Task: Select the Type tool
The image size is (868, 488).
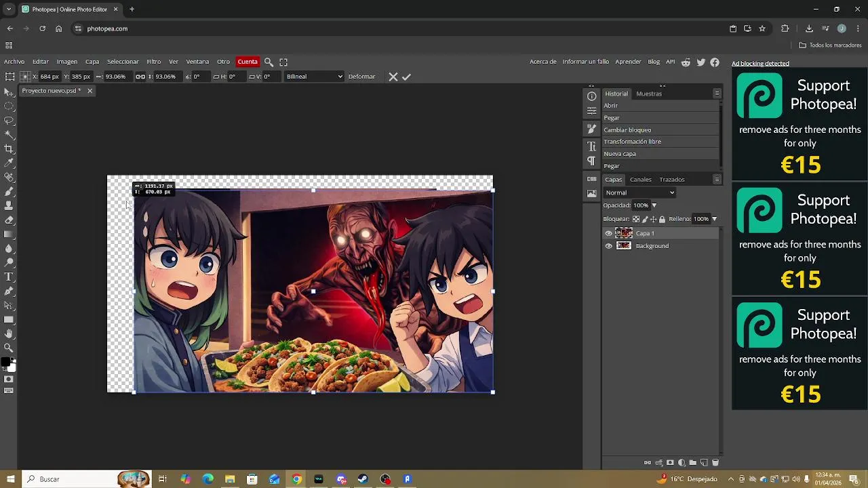Action: point(9,277)
